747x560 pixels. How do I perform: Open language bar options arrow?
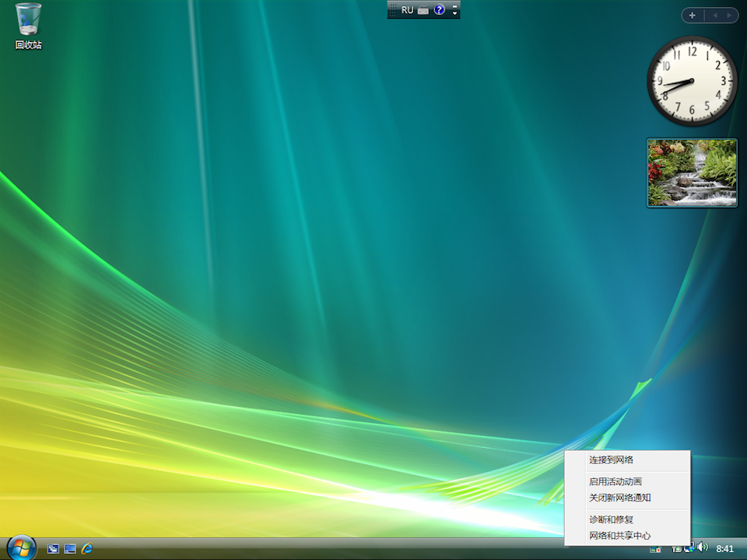[455, 13]
